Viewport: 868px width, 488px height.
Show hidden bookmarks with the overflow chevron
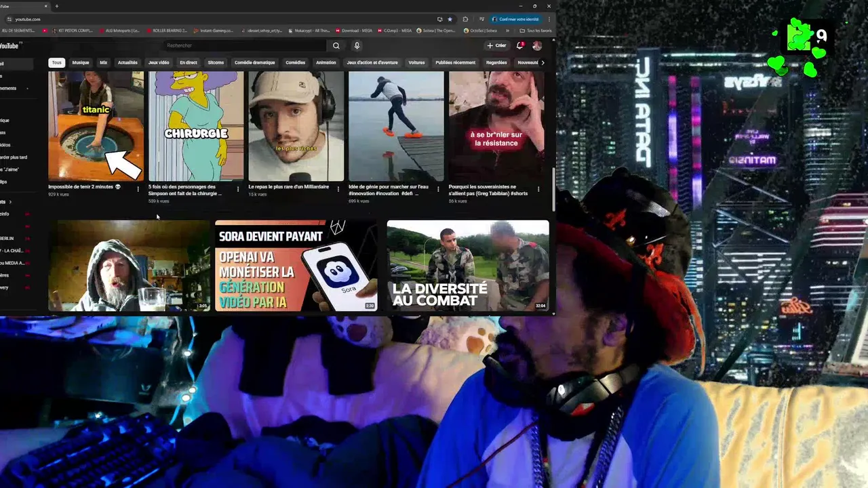tap(508, 30)
